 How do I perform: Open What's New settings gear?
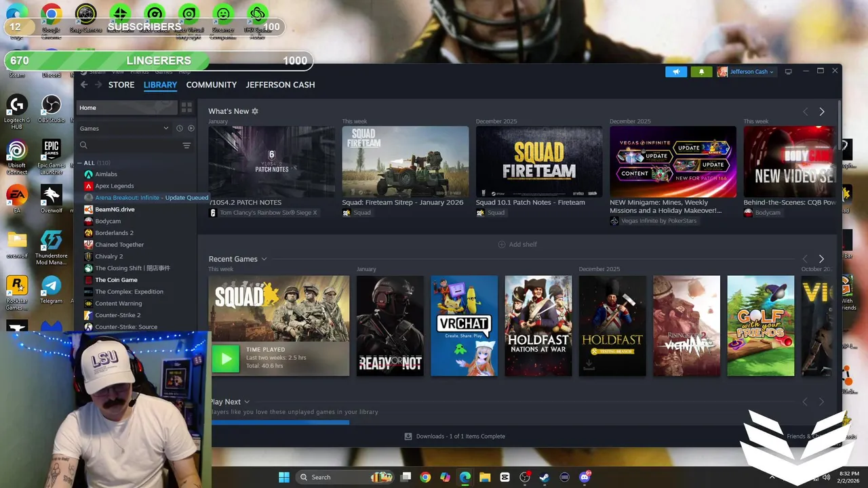click(255, 111)
